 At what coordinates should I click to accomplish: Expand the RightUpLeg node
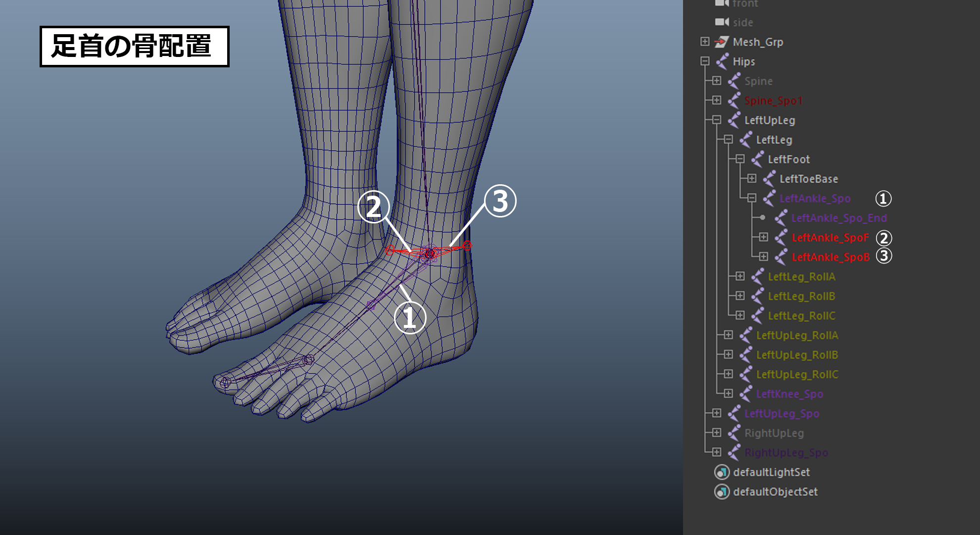tap(716, 432)
